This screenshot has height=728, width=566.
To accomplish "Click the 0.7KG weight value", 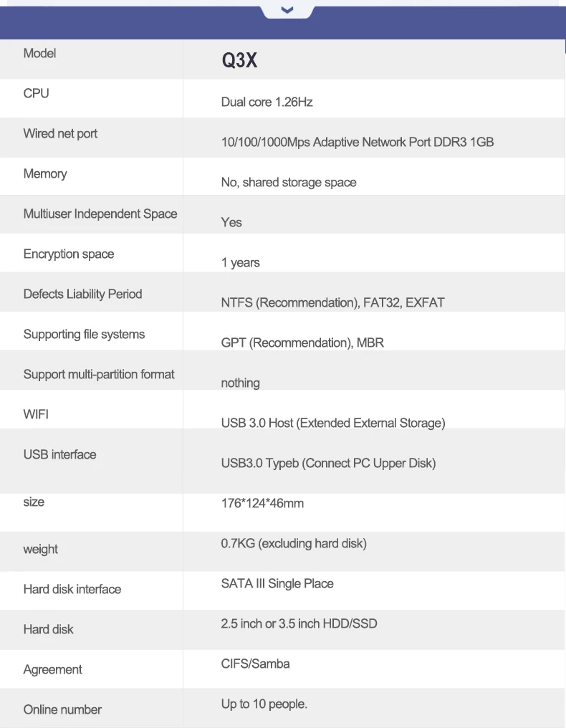I will 294,544.
